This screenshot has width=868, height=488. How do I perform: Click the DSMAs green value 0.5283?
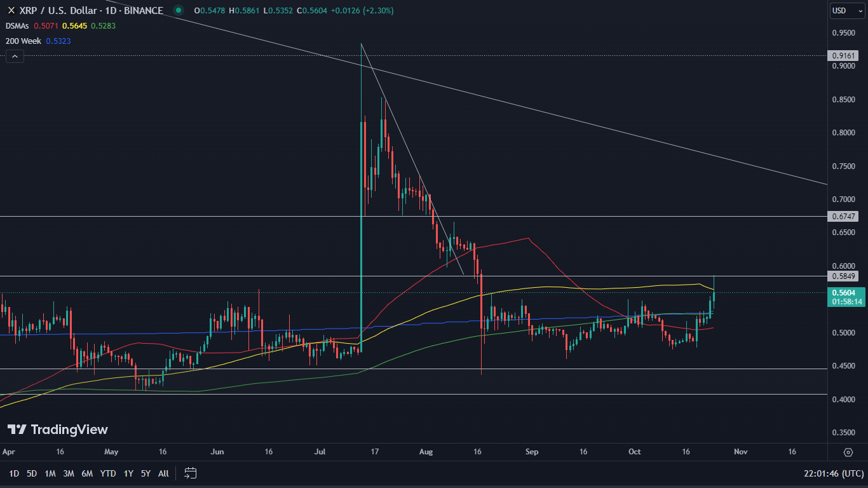click(103, 25)
